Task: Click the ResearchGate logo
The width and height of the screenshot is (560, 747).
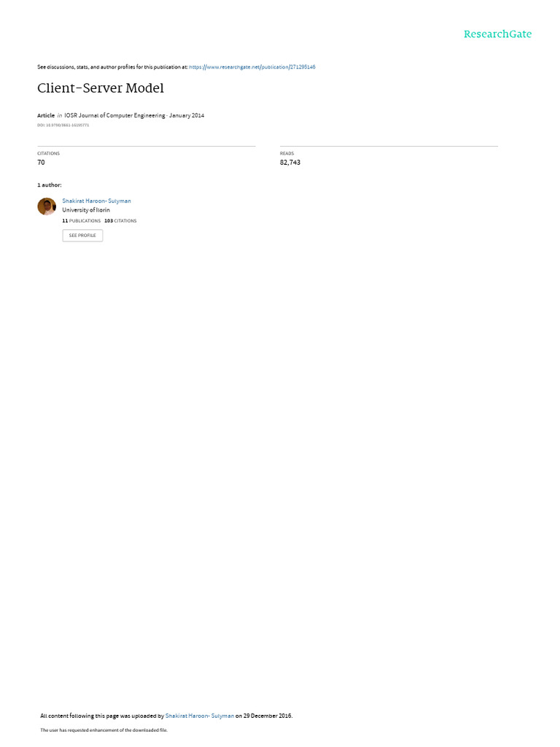Action: [x=497, y=34]
